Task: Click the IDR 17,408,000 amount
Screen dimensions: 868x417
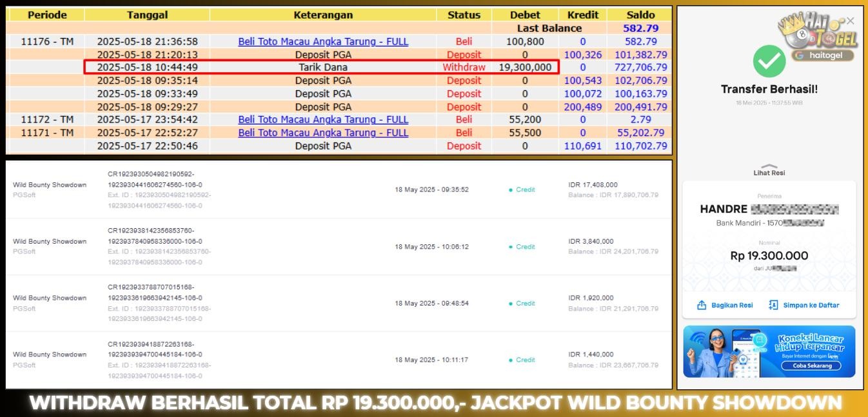Action: coord(593,185)
